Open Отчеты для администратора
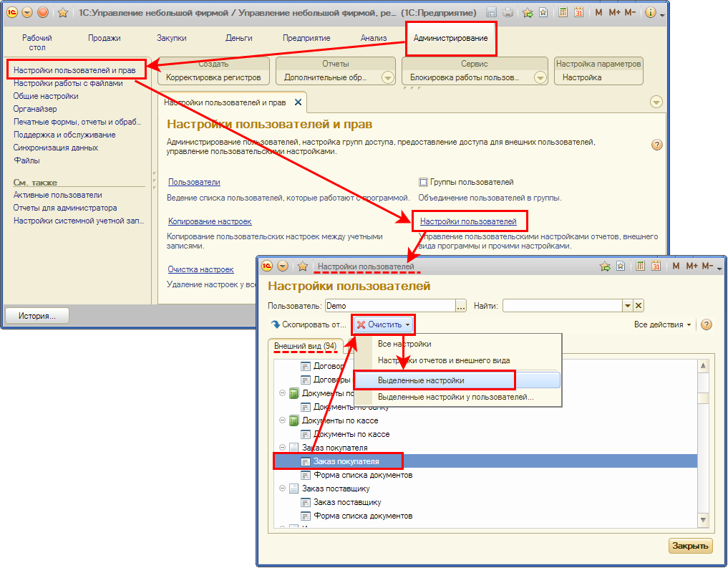This screenshot has width=728, height=568. pos(65,208)
